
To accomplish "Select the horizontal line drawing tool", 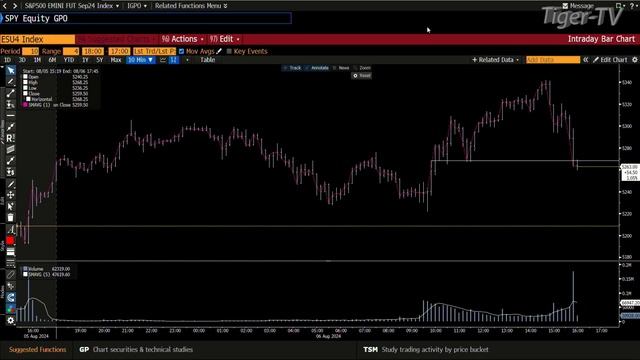I will 11,116.
